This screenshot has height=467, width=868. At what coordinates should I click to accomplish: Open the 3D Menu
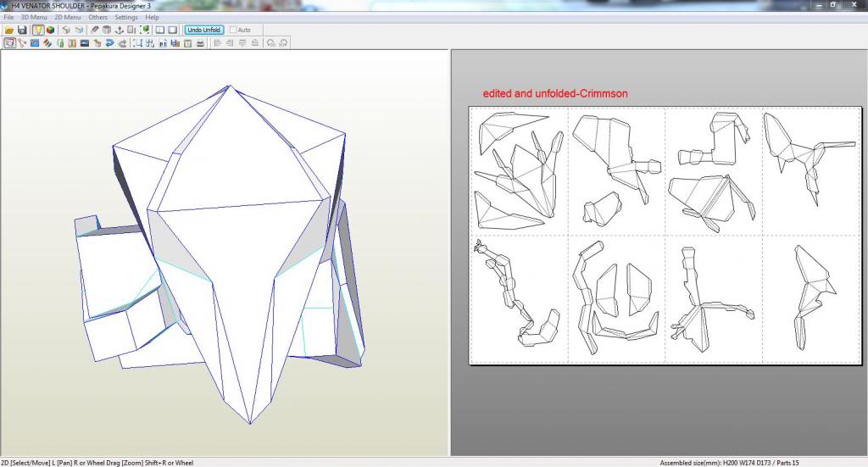(x=34, y=17)
